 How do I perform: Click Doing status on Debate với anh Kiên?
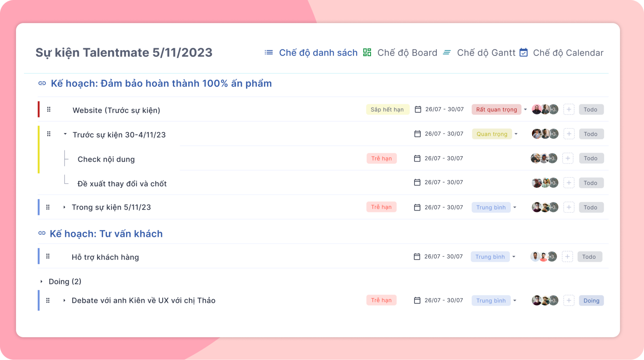click(591, 300)
